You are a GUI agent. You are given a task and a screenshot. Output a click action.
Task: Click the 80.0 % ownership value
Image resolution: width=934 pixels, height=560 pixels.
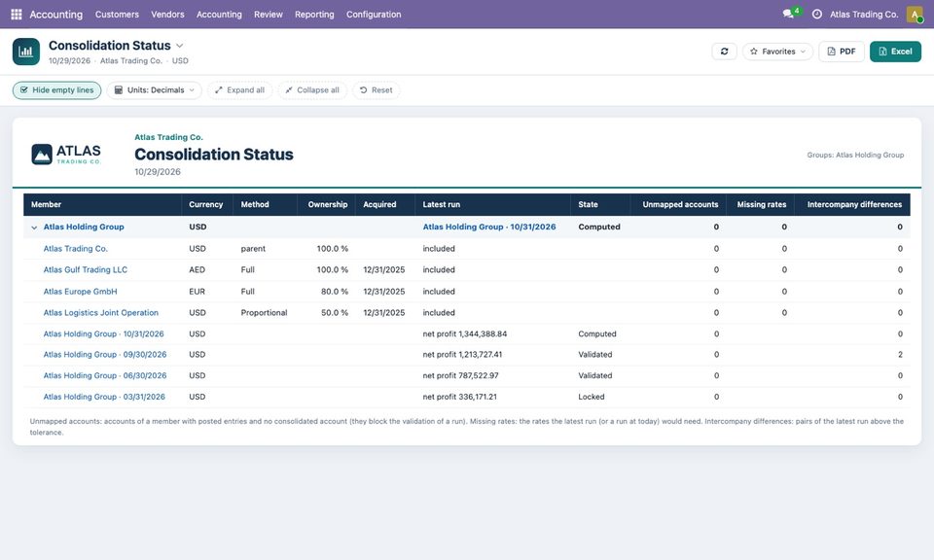(334, 292)
